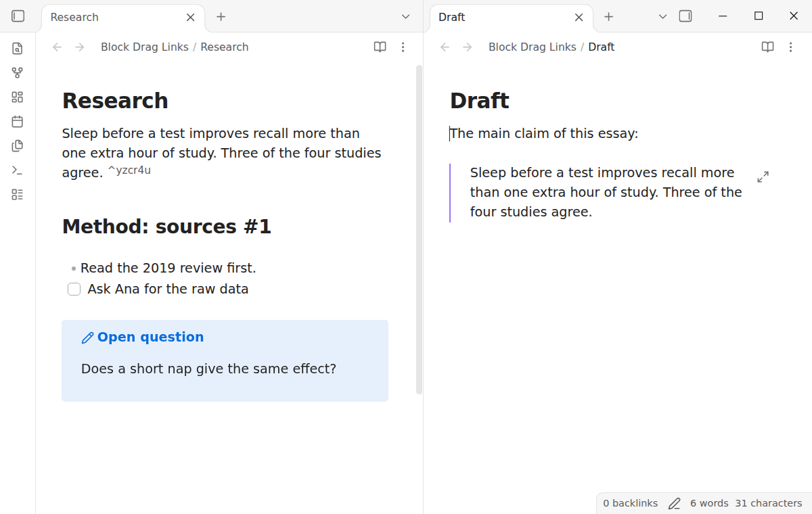Open the embedded block link icon
The image size is (812, 514).
(x=763, y=177)
